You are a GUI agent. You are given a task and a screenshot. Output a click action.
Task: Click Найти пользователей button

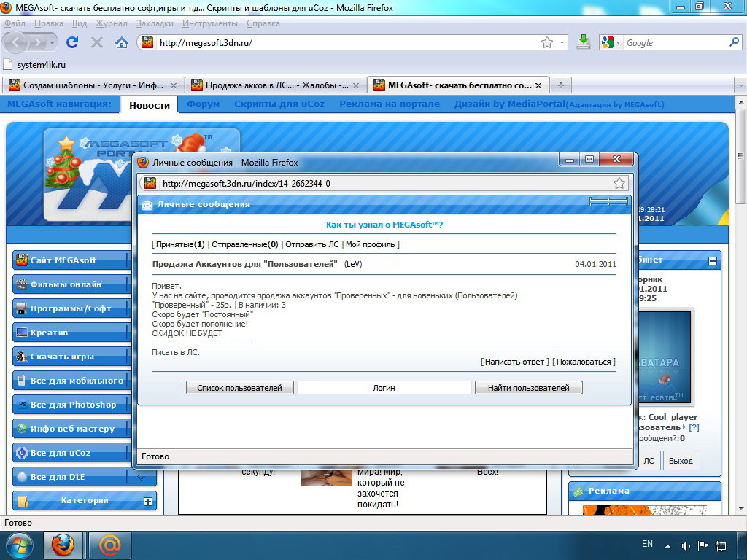coord(528,388)
